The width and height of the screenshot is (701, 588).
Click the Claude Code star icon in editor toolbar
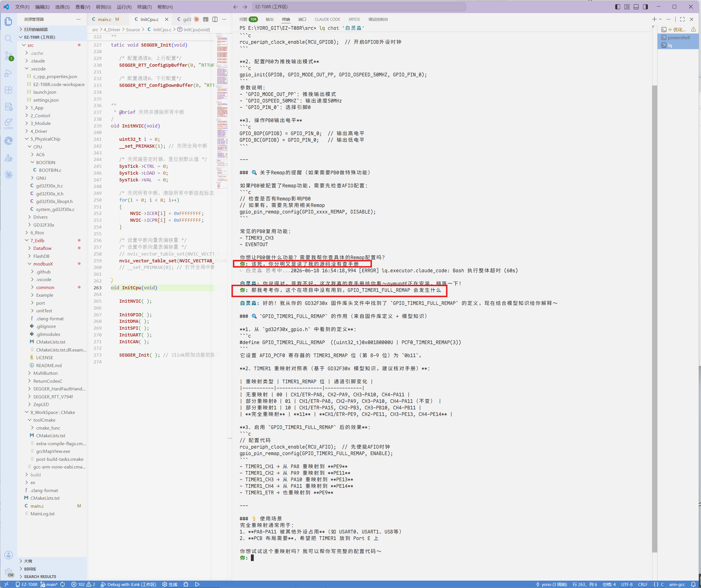(196, 19)
